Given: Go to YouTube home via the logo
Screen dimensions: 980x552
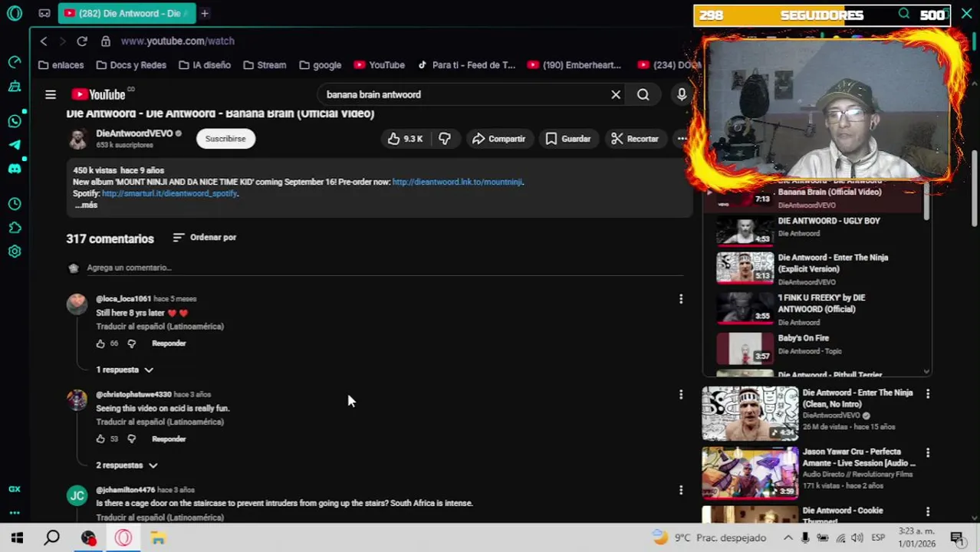Looking at the screenshot, I should 100,94.
